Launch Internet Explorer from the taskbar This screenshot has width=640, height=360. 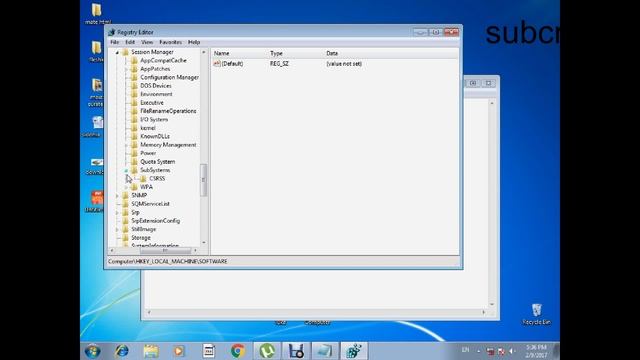click(x=122, y=351)
